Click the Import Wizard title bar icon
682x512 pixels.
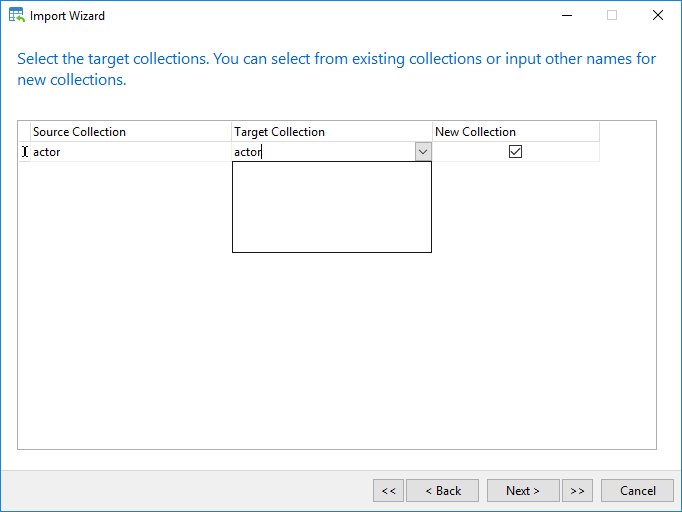click(x=17, y=15)
